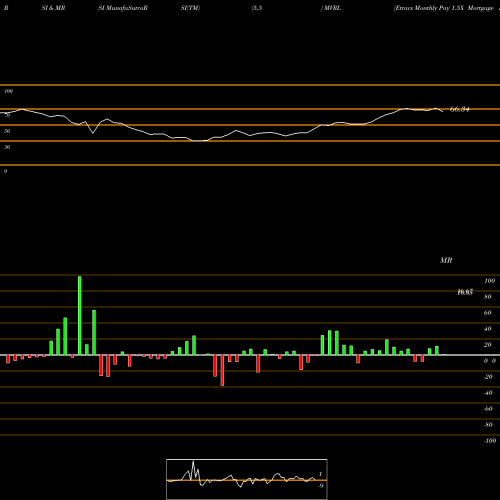Click the MR histogram's -40 axis label
Viewport: 500px width, 500px height.
tap(488, 393)
